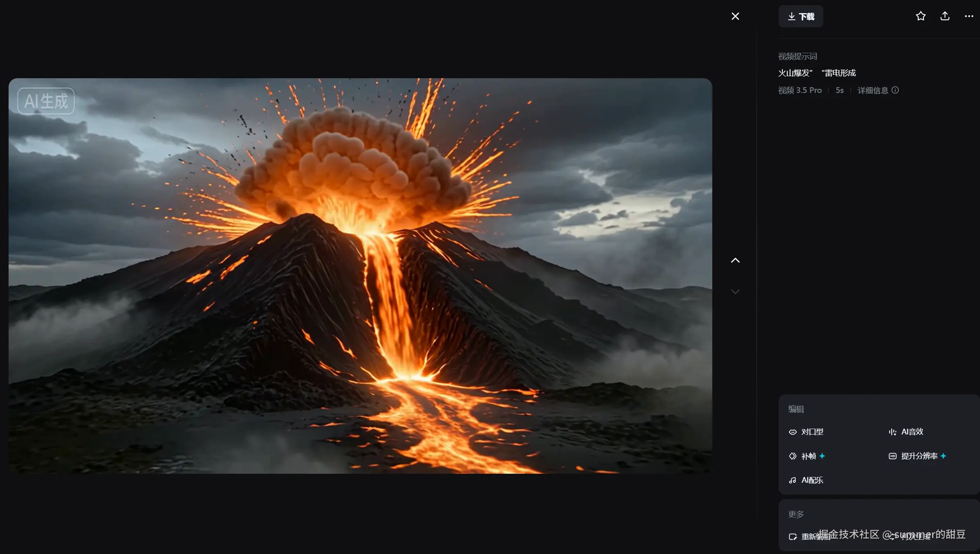
Task: Click the info circle icon next to 详细信息
Action: click(x=895, y=90)
